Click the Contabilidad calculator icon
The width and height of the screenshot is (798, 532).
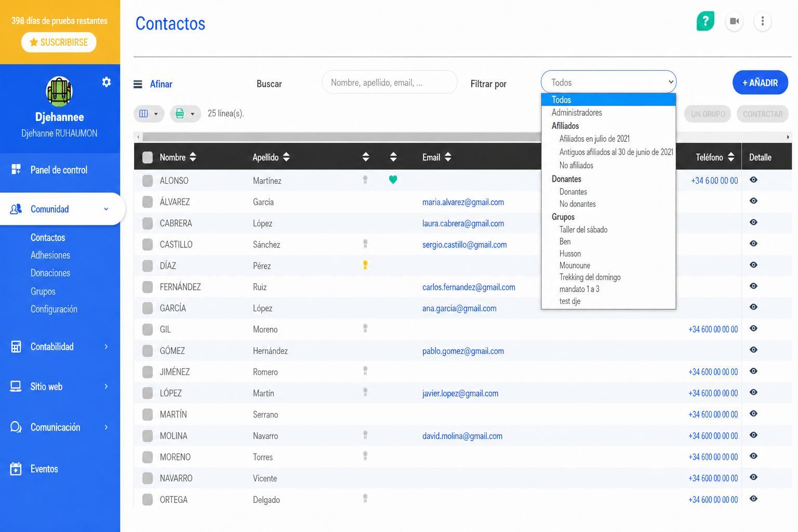(x=16, y=347)
